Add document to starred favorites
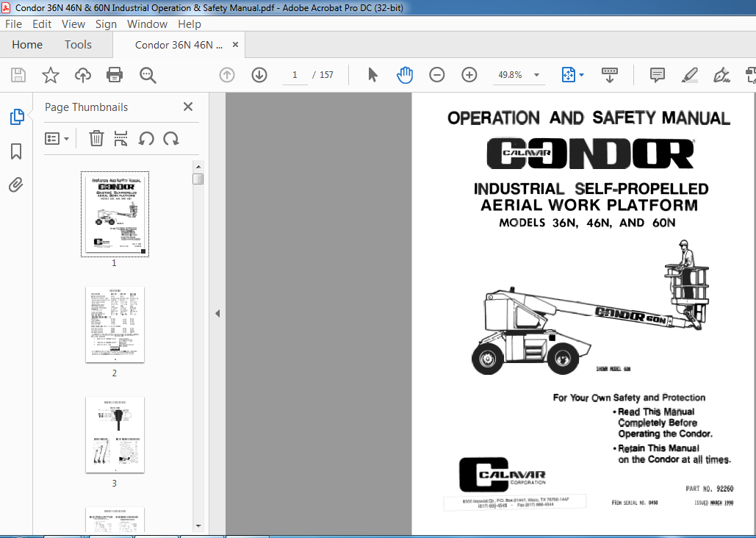756x538 pixels. [50, 75]
